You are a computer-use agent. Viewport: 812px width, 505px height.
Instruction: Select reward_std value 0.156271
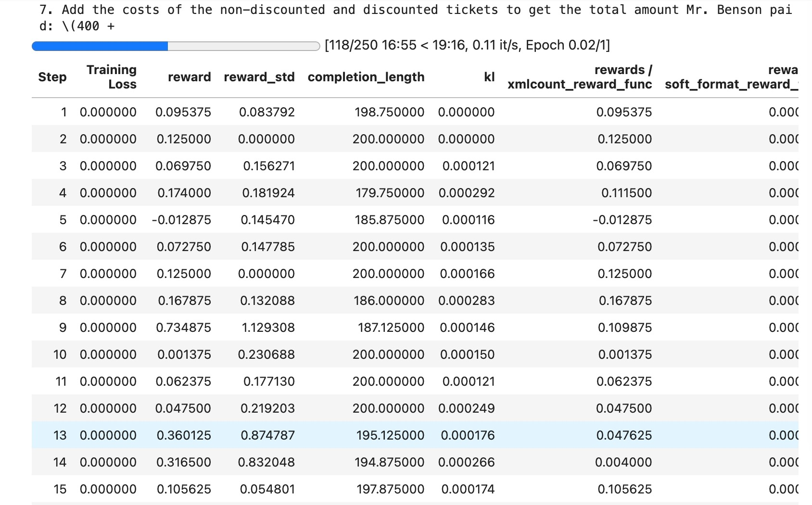point(269,166)
